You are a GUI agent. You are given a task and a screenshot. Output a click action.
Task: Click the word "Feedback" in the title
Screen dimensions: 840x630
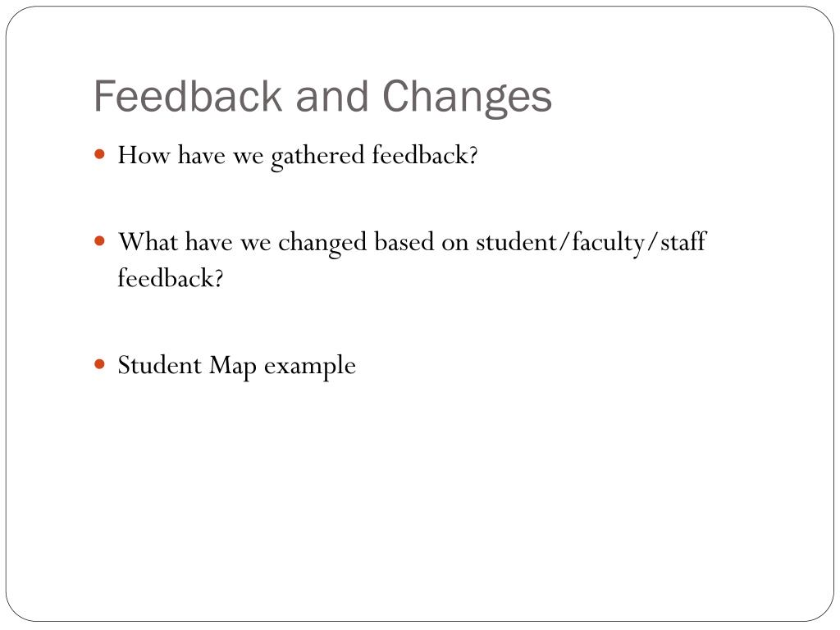tap(188, 97)
